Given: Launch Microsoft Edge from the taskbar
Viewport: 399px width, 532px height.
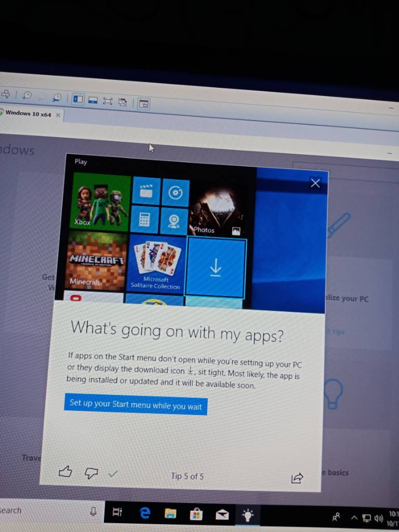Looking at the screenshot, I should click(x=145, y=513).
